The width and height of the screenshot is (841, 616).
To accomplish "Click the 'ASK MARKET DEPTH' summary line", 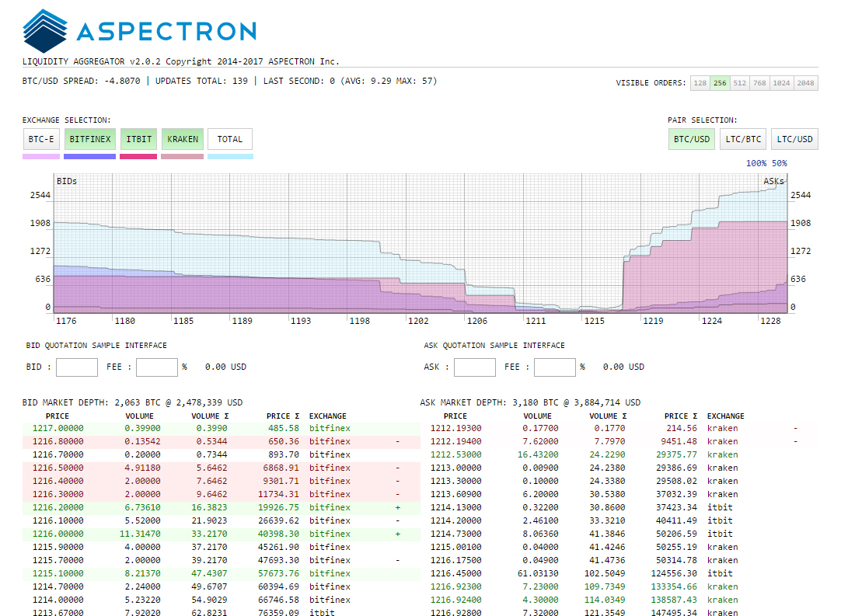I will click(530, 402).
